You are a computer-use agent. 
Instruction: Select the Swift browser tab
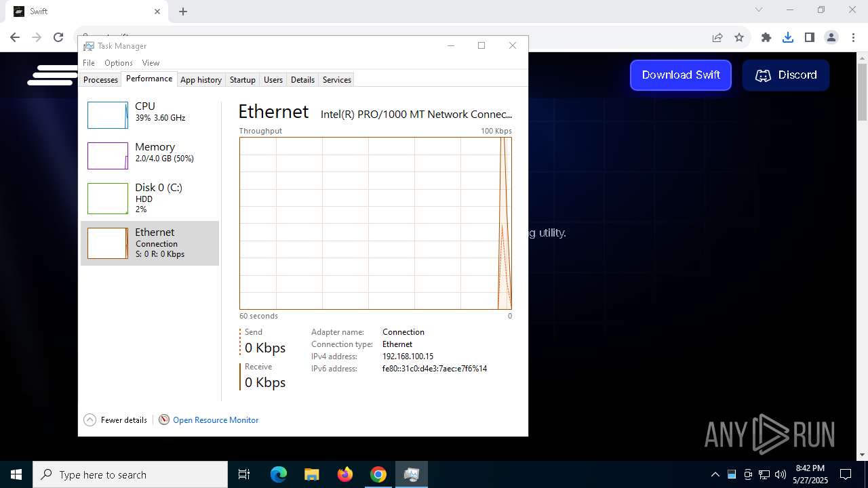tap(86, 12)
